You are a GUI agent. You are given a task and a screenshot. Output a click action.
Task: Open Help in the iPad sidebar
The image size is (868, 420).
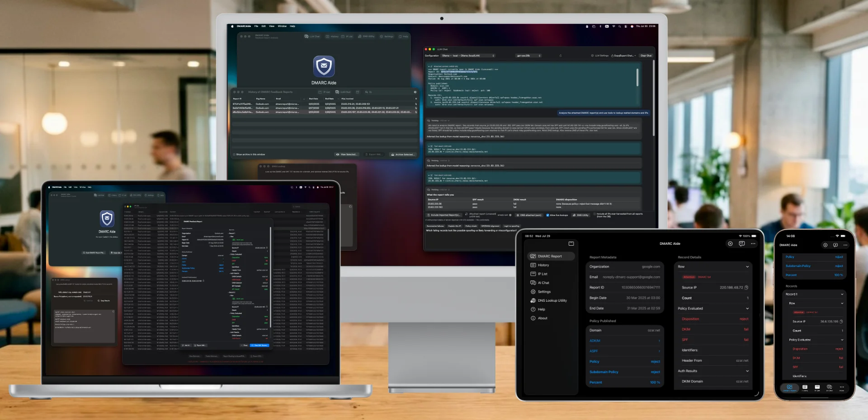[538, 309]
